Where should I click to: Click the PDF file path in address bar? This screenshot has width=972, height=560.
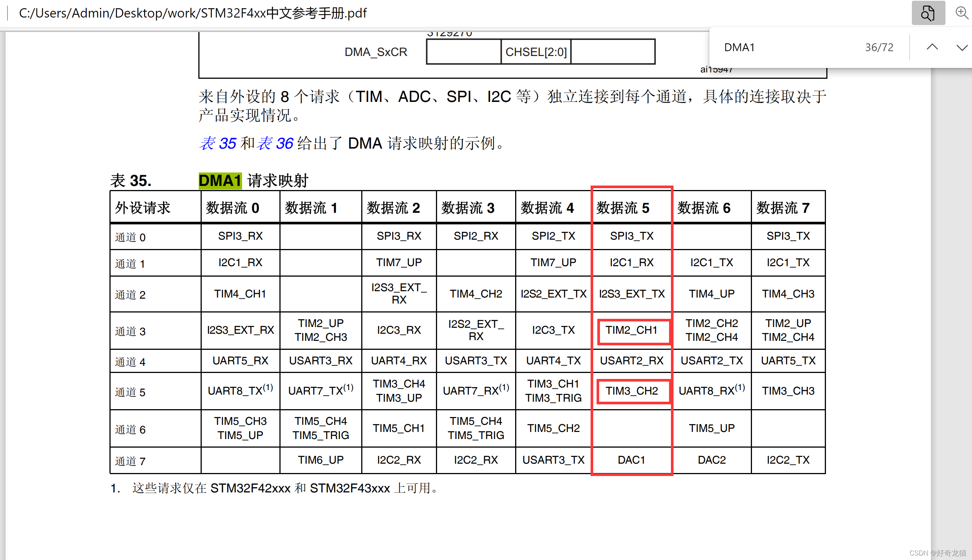coord(192,13)
